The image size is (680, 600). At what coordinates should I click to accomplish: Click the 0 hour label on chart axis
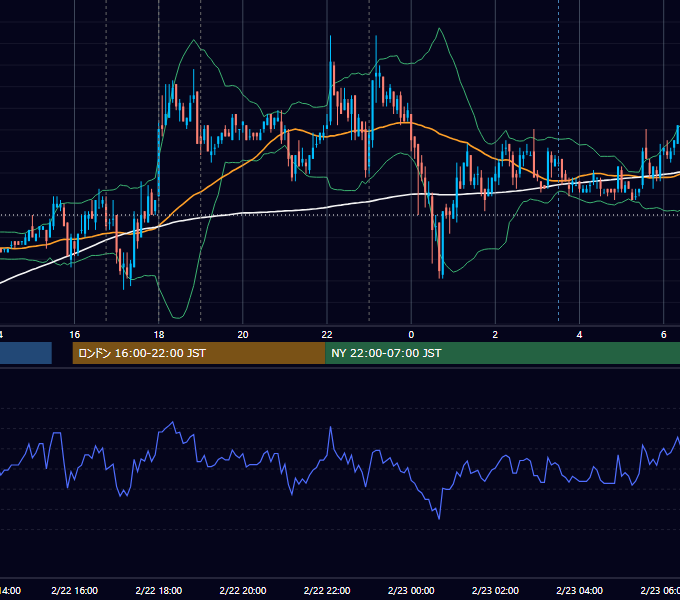click(411, 335)
